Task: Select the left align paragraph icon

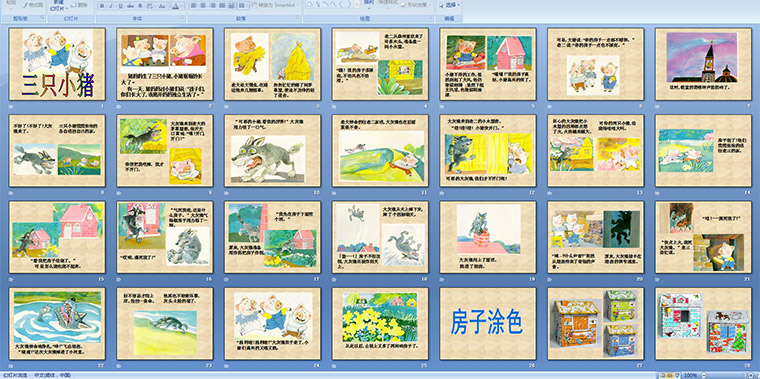Action: pos(193,5)
